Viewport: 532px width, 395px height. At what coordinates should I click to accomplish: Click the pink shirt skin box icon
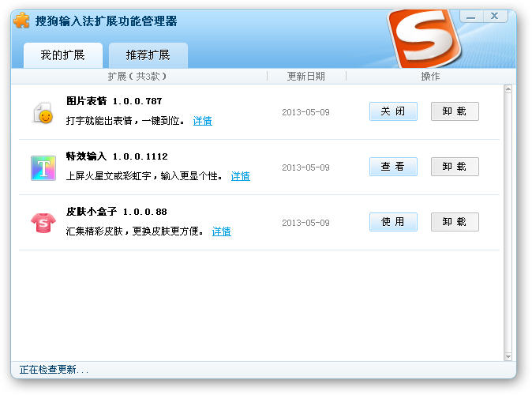click(43, 223)
